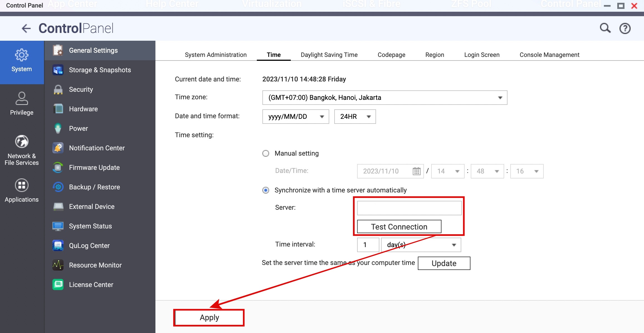
Task: Open Resource Monitor in sidebar
Action: [x=95, y=265]
